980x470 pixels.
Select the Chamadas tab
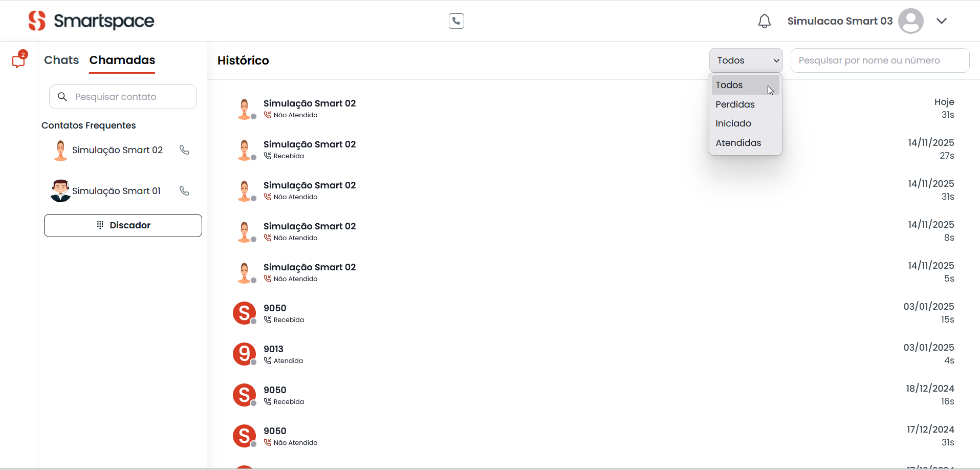point(122,60)
